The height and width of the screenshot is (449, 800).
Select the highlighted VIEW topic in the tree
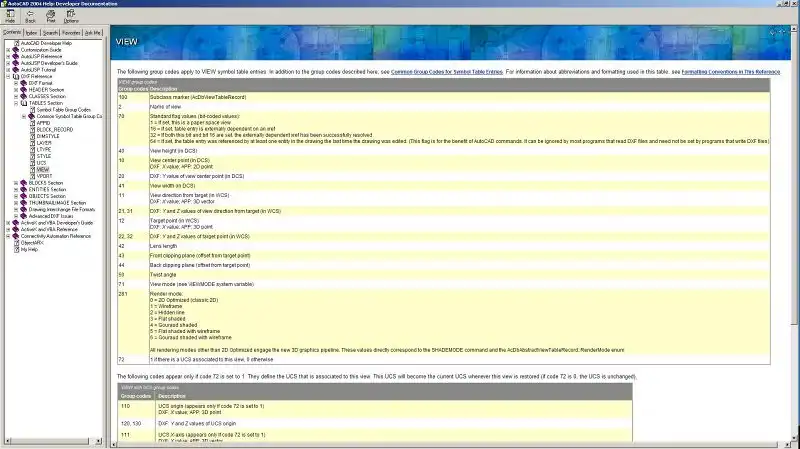pos(43,169)
